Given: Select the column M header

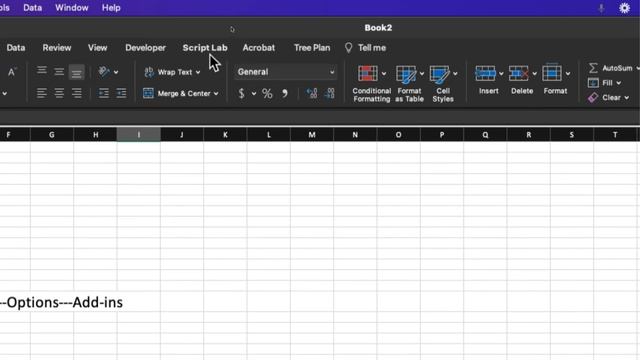Looking at the screenshot, I should click(x=312, y=135).
